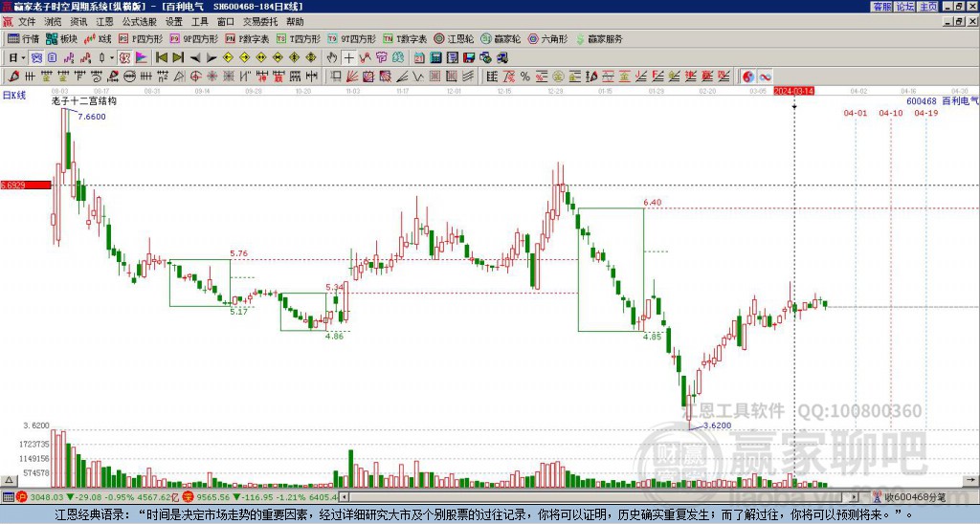
Task: Expand the 日 period dropdown
Action: coord(23,57)
